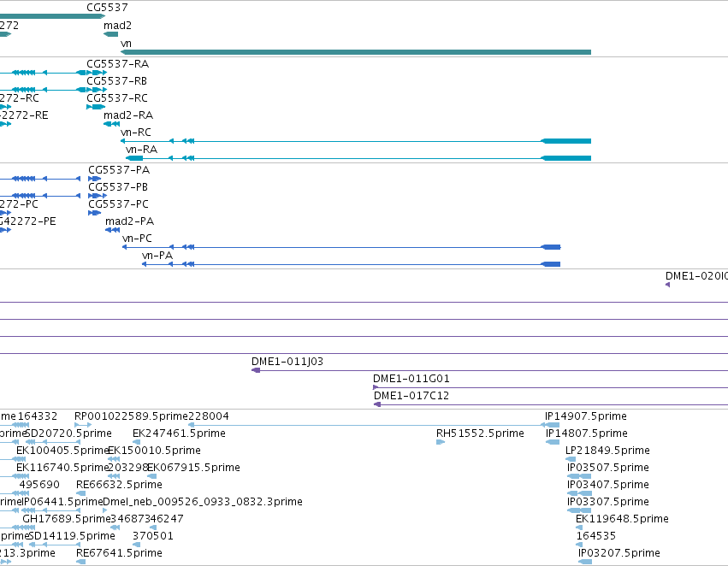This screenshot has width=728, height=566.
Task: Click the DME1-011J03 clone label
Action: (287, 362)
